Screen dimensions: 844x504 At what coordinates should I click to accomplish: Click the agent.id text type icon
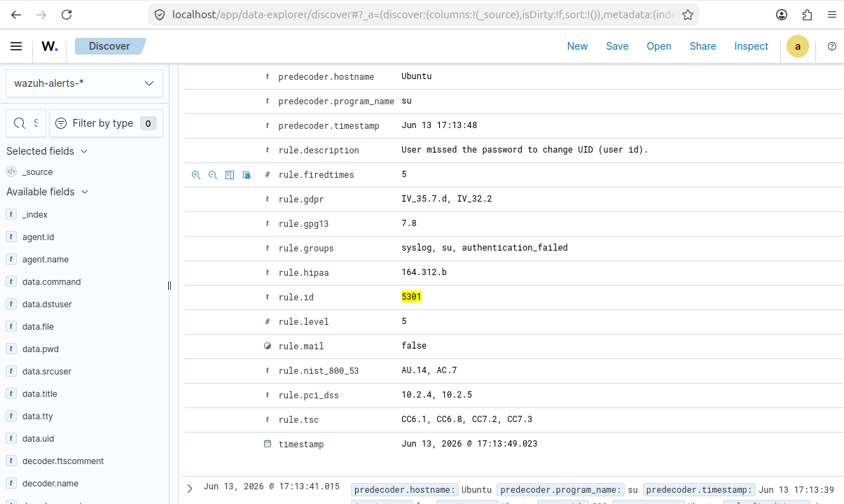(x=11, y=237)
